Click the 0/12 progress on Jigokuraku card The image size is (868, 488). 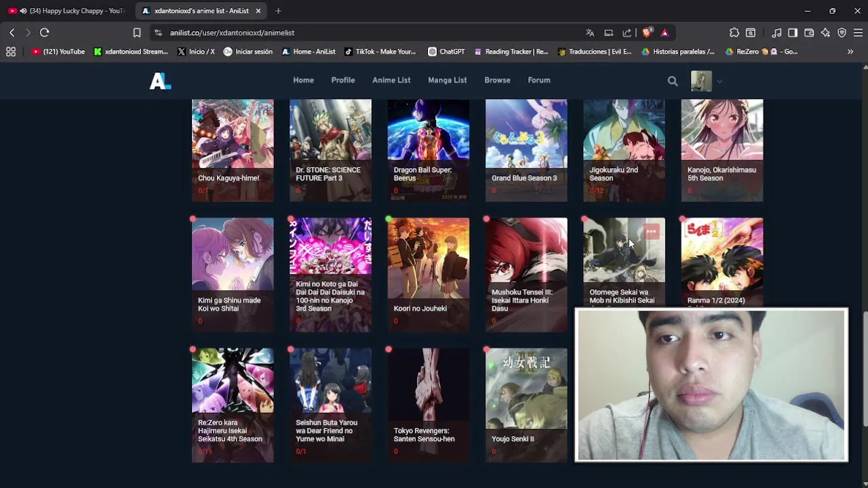[596, 190]
